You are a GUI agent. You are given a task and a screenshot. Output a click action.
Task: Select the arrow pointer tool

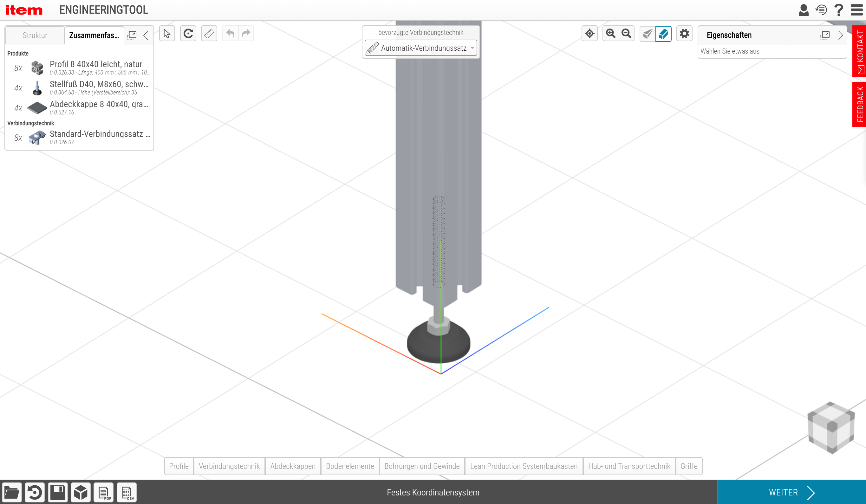[167, 34]
